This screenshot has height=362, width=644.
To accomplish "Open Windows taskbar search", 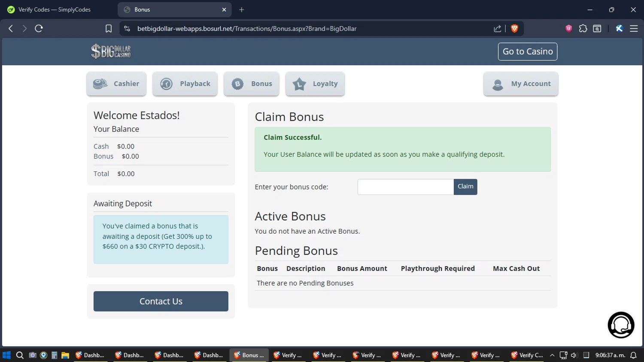I will coord(20,355).
